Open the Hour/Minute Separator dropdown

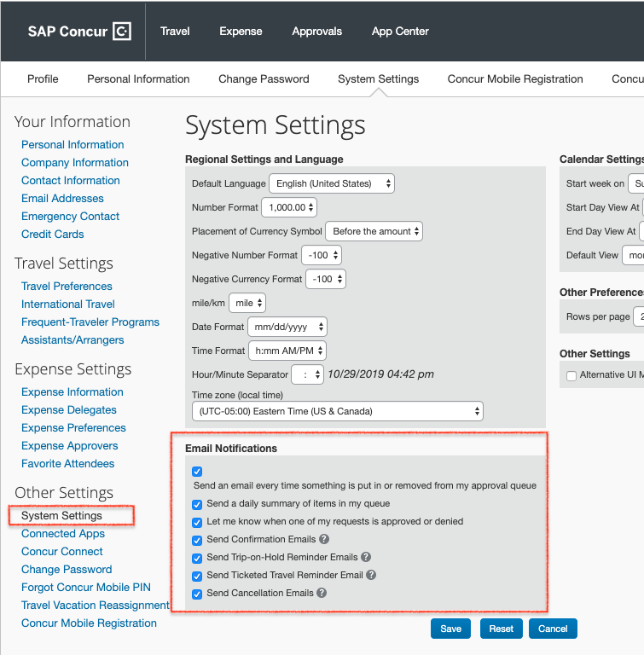[308, 374]
